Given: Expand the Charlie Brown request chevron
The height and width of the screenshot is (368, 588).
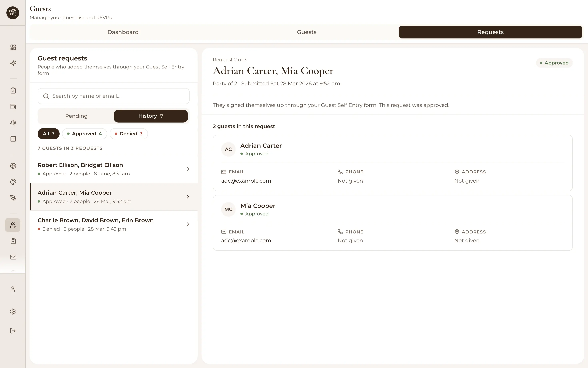Looking at the screenshot, I should tap(188, 224).
